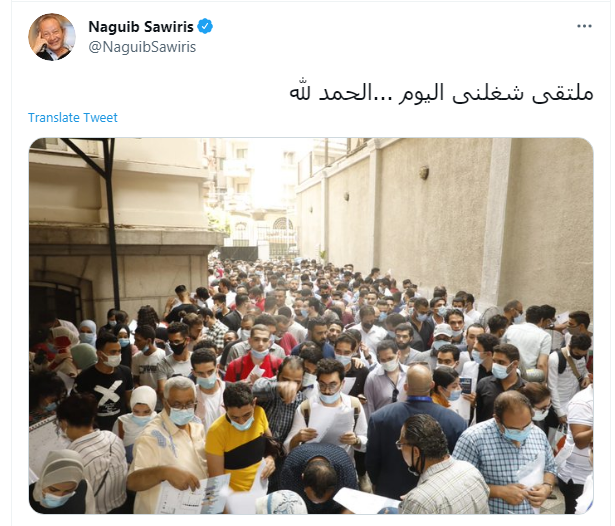Viewport: 615px width, 526px height.
Task: Open the attached crowd photo
Action: pyautogui.click(x=311, y=326)
